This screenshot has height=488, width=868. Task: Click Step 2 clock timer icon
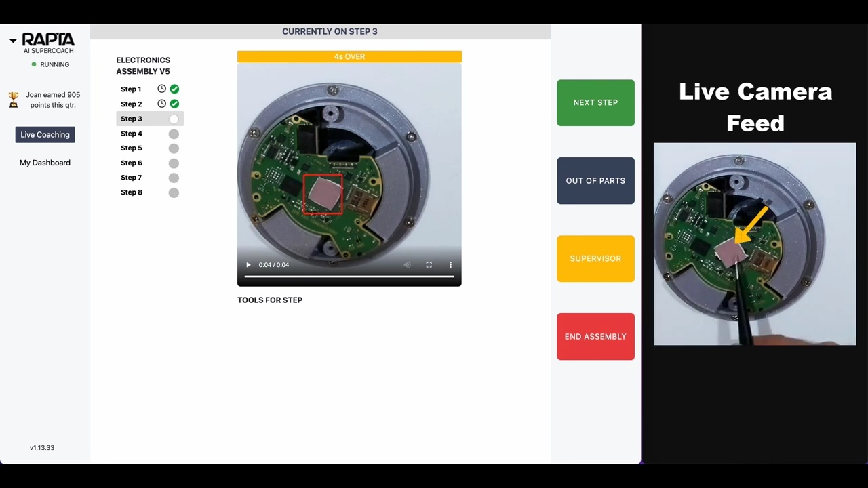(161, 104)
